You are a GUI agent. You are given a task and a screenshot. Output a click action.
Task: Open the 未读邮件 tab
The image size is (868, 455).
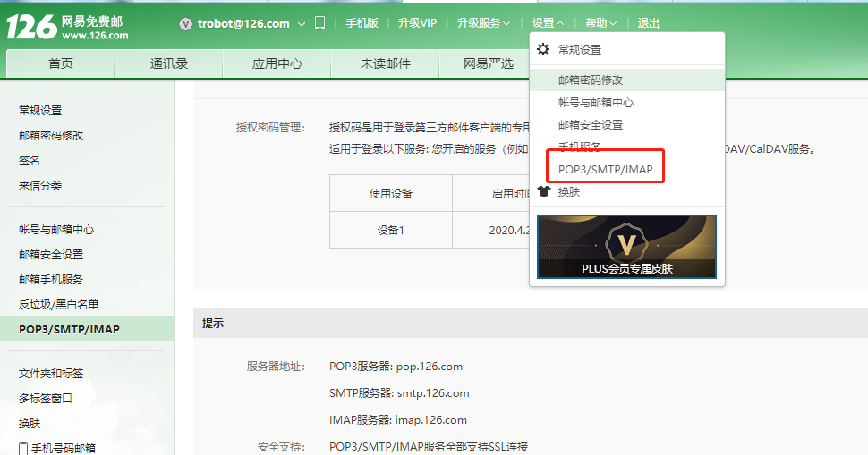386,63
